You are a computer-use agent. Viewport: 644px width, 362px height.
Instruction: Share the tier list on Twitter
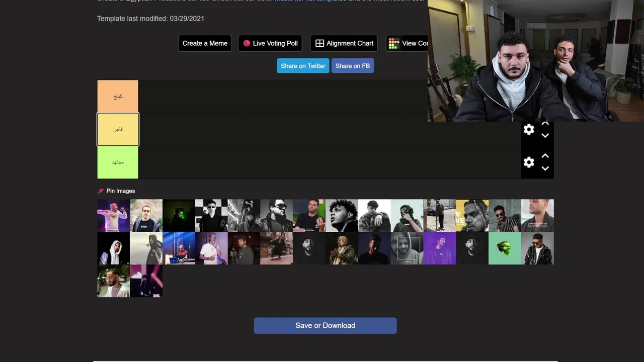point(303,66)
